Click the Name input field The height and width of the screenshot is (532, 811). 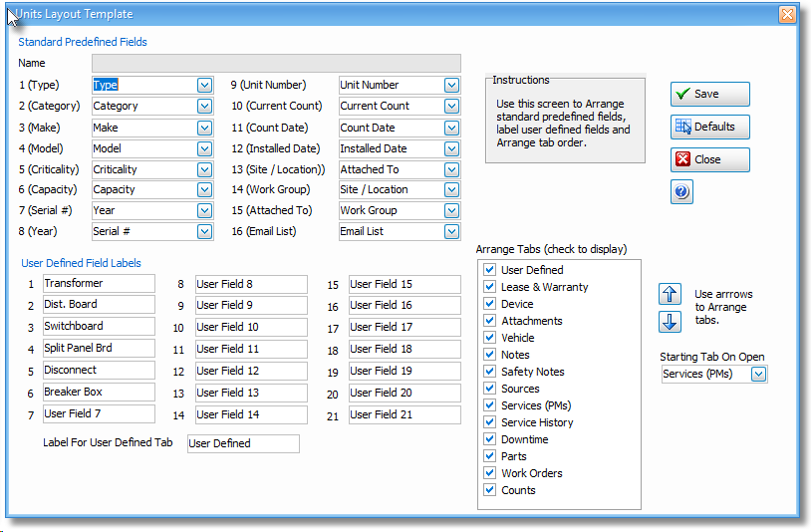click(276, 63)
